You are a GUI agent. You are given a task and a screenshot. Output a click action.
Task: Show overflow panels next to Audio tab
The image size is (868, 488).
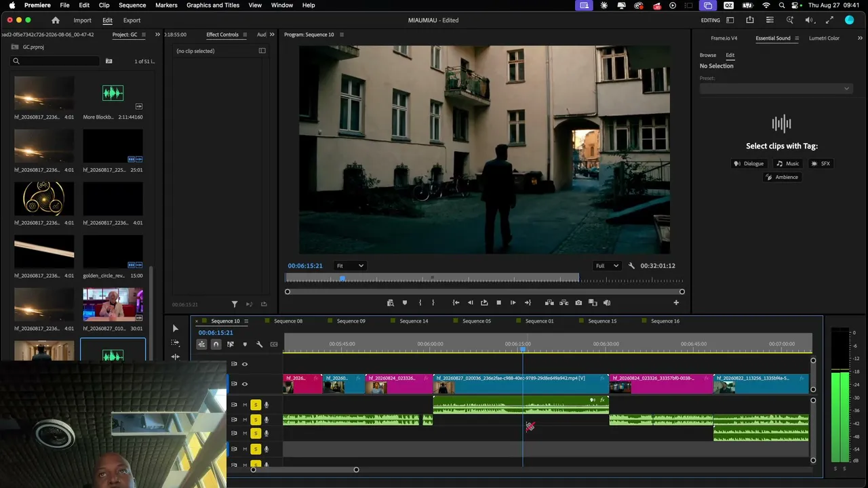point(272,35)
